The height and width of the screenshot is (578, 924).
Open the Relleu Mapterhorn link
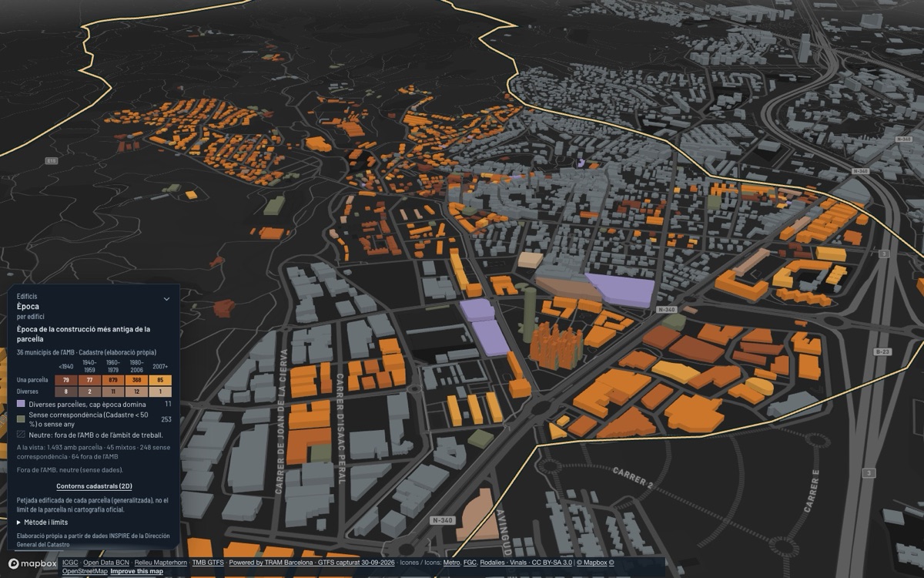(161, 563)
